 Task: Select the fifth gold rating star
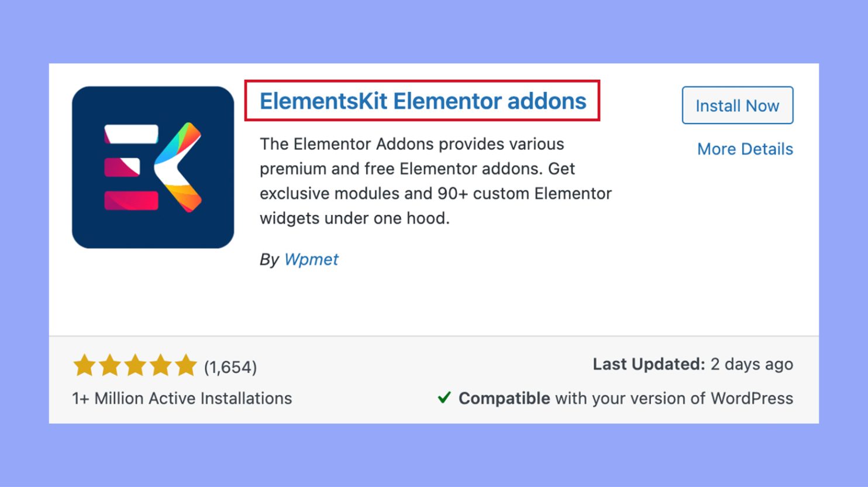click(x=185, y=365)
